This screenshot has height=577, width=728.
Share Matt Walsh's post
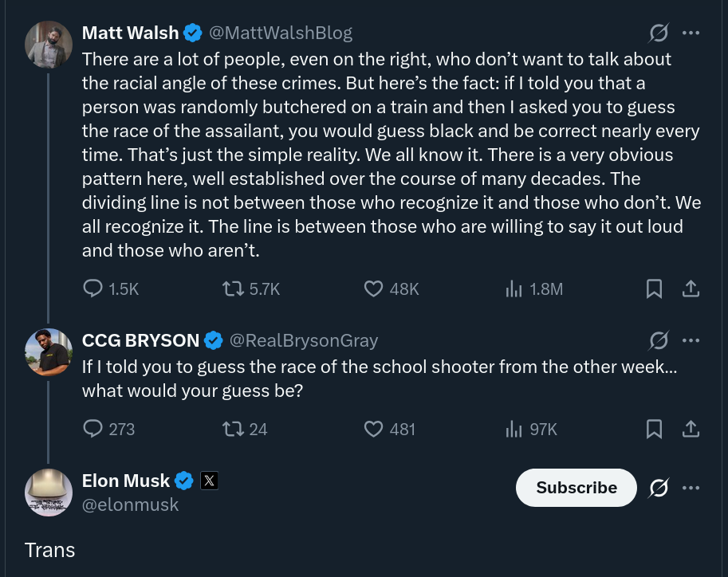pyautogui.click(x=691, y=289)
